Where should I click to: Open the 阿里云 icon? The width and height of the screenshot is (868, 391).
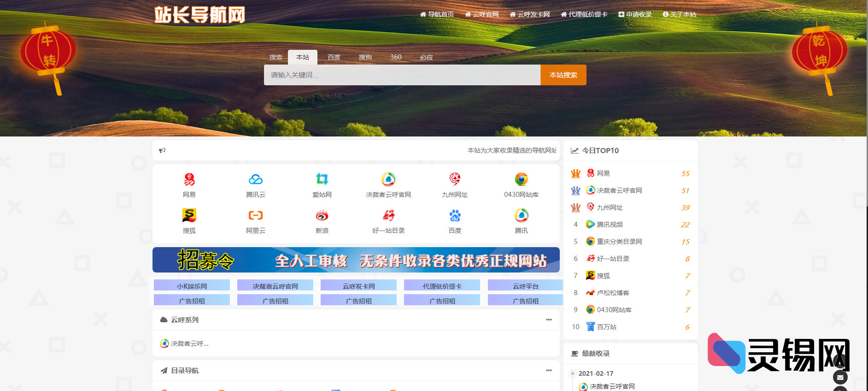(x=255, y=215)
